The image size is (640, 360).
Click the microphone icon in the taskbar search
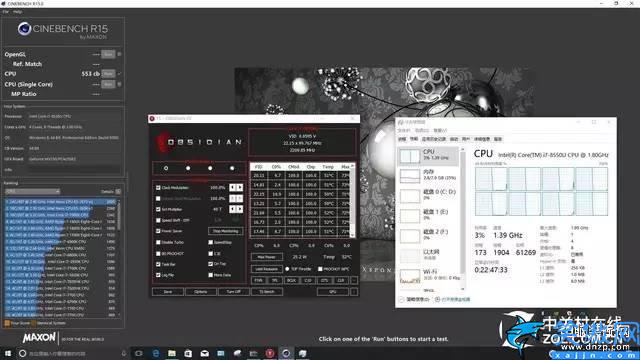[x=124, y=353]
